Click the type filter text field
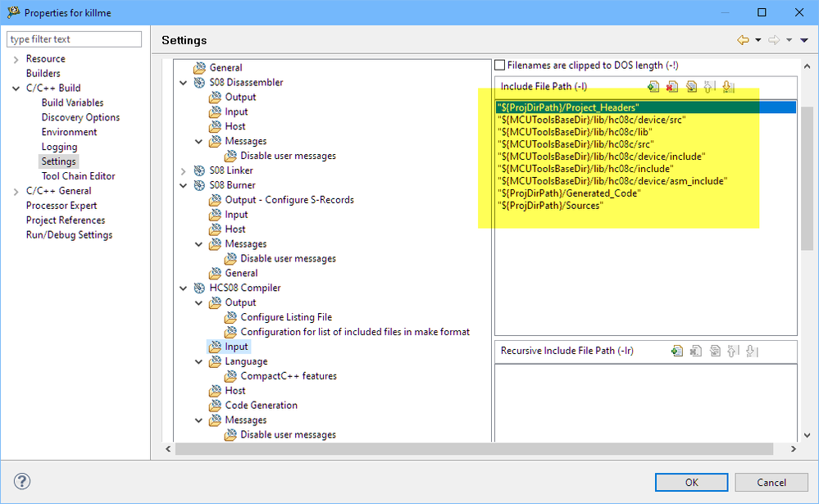Screen dimensions: 819x504 click(x=74, y=39)
